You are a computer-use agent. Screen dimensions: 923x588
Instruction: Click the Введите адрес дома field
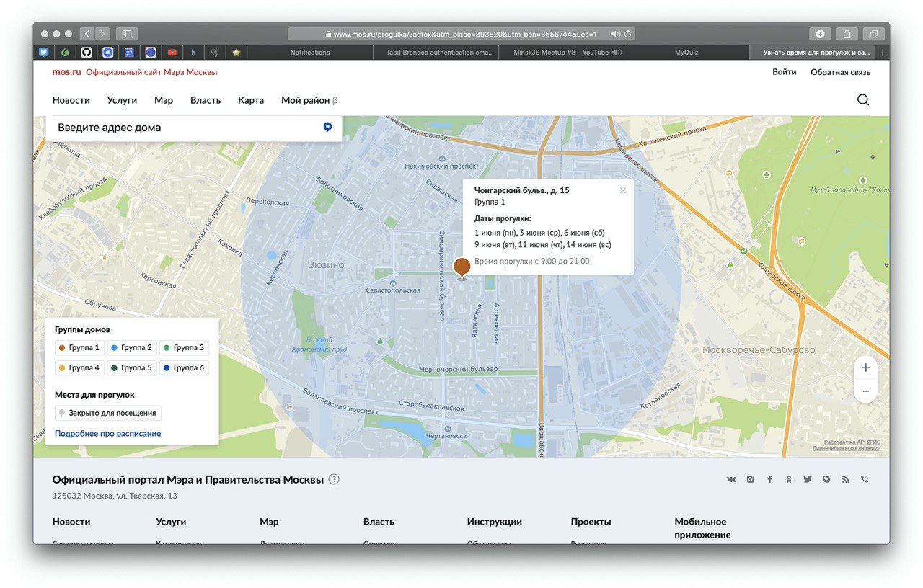[194, 128]
